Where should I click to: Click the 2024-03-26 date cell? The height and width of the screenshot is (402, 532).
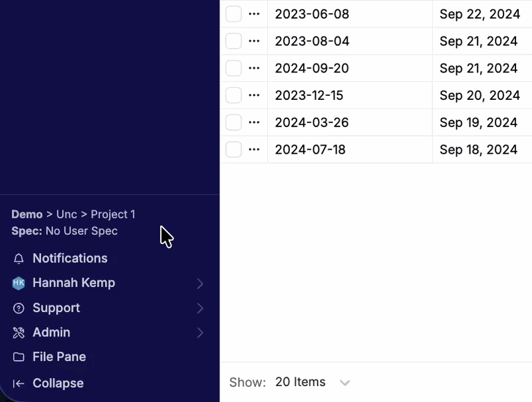[x=312, y=123]
